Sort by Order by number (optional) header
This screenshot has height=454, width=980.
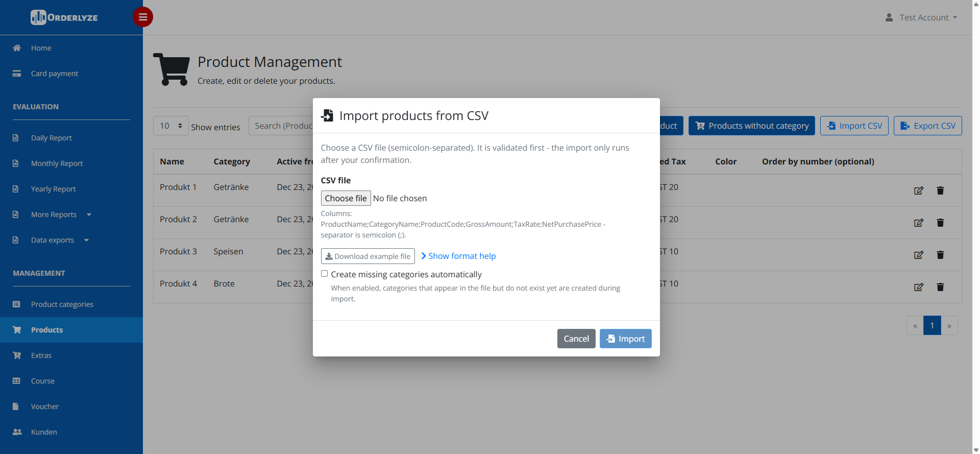click(x=818, y=161)
